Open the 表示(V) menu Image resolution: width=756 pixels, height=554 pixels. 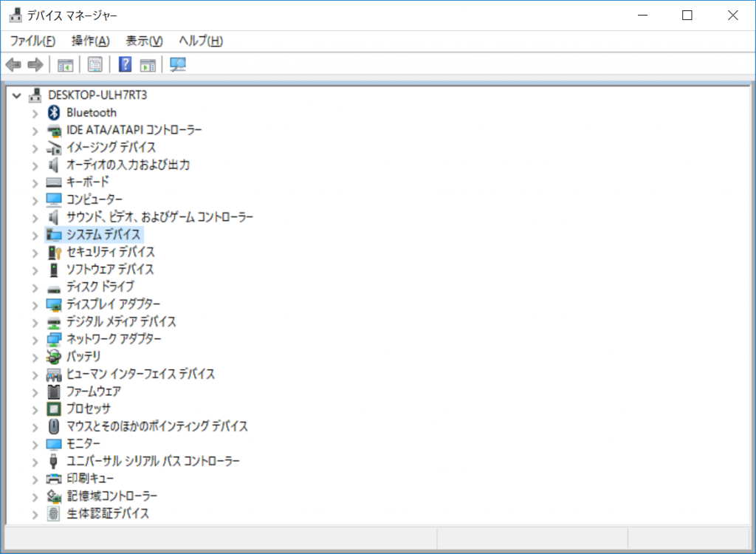[x=144, y=41]
